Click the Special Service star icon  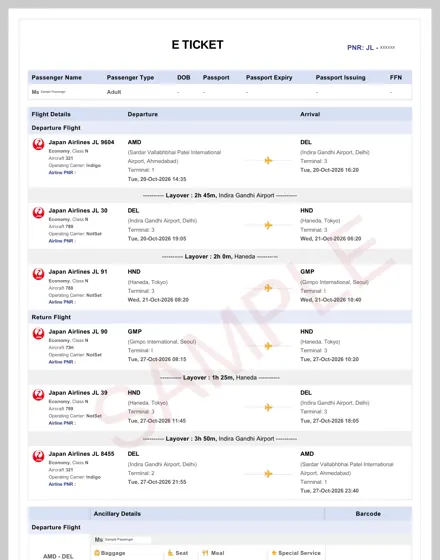pos(274,553)
